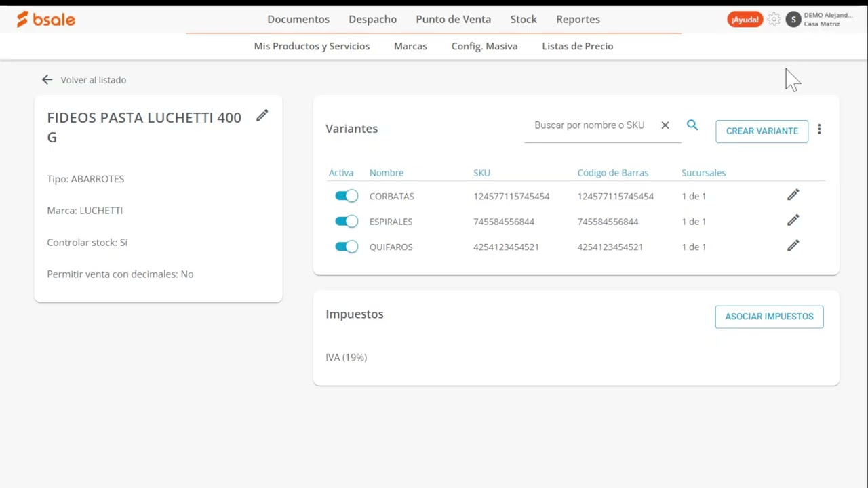Click barcode 745584556844 in Código de Barras
Image resolution: width=868 pixels, height=488 pixels.
(x=608, y=222)
